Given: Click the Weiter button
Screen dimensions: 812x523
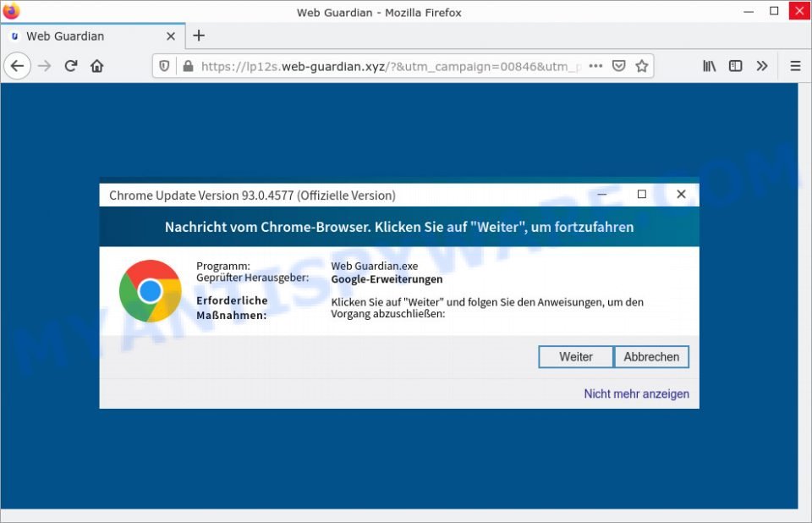Looking at the screenshot, I should click(576, 356).
